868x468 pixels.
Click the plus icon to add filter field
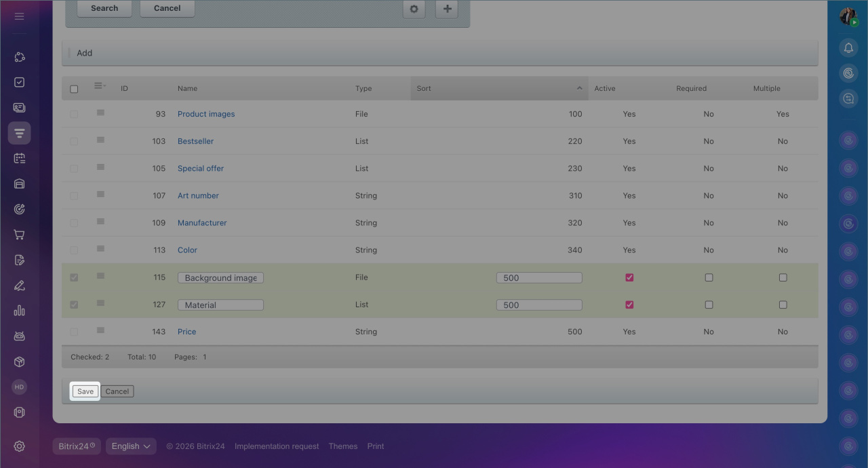pyautogui.click(x=446, y=9)
